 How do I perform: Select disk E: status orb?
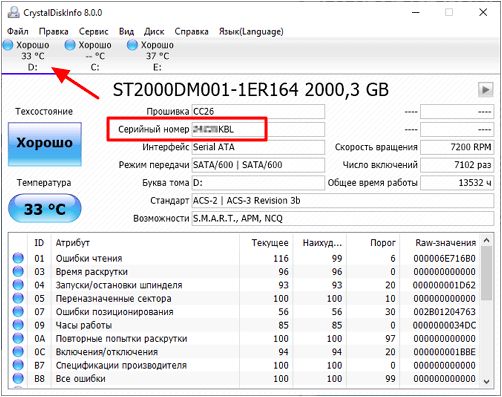click(x=132, y=45)
